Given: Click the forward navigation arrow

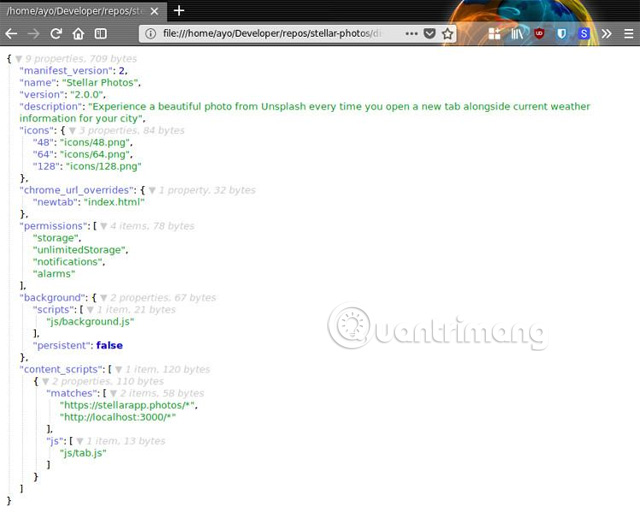Looking at the screenshot, I should coord(33,33).
